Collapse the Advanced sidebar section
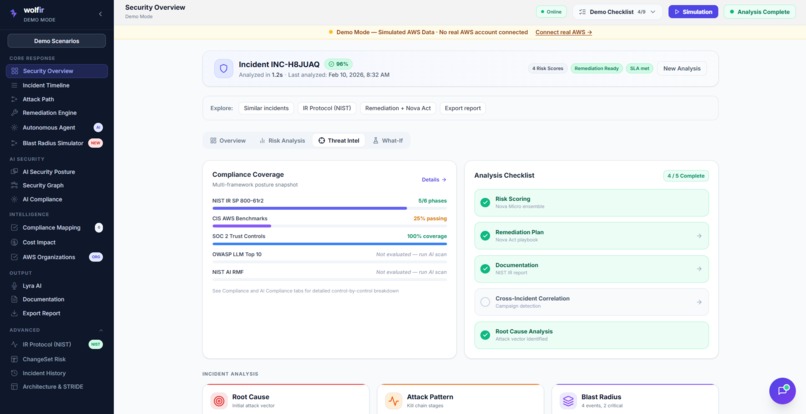Screen dimensions: 806x414 (x=101, y=330)
